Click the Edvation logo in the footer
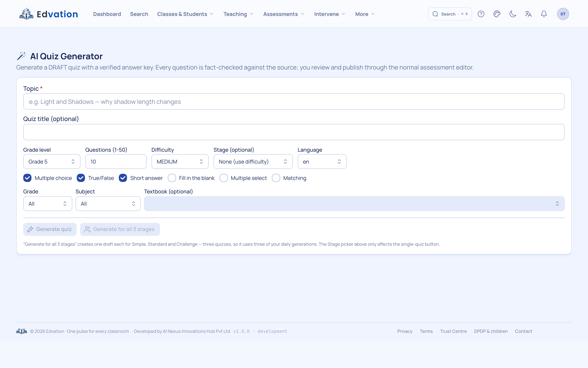Screen dimensions: 588x368 (22, 331)
